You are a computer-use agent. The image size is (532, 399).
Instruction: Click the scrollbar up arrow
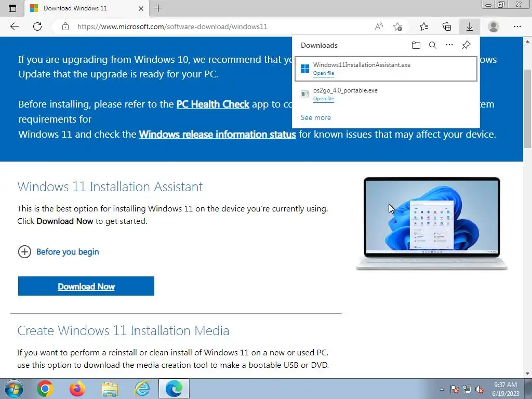coord(528,42)
